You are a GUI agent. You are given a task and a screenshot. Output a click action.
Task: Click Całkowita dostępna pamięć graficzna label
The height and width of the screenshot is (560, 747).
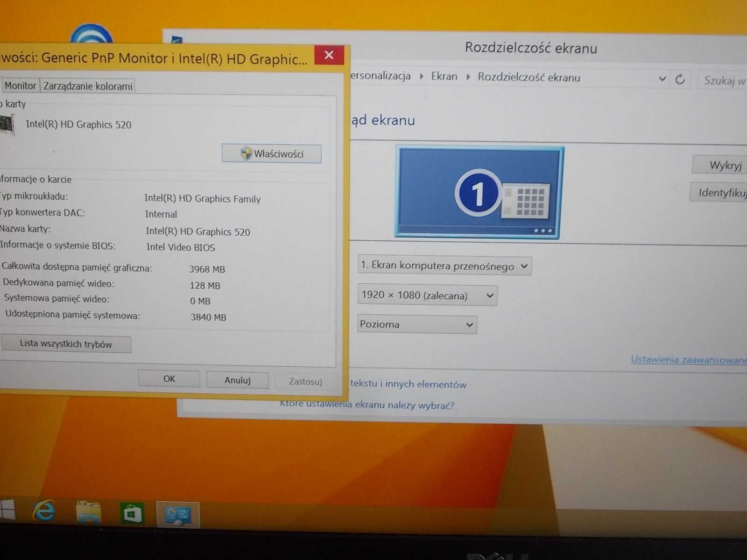77,267
